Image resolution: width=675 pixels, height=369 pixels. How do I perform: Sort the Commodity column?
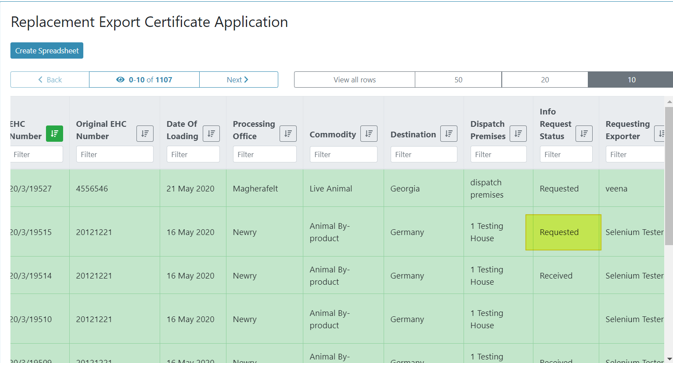[369, 133]
